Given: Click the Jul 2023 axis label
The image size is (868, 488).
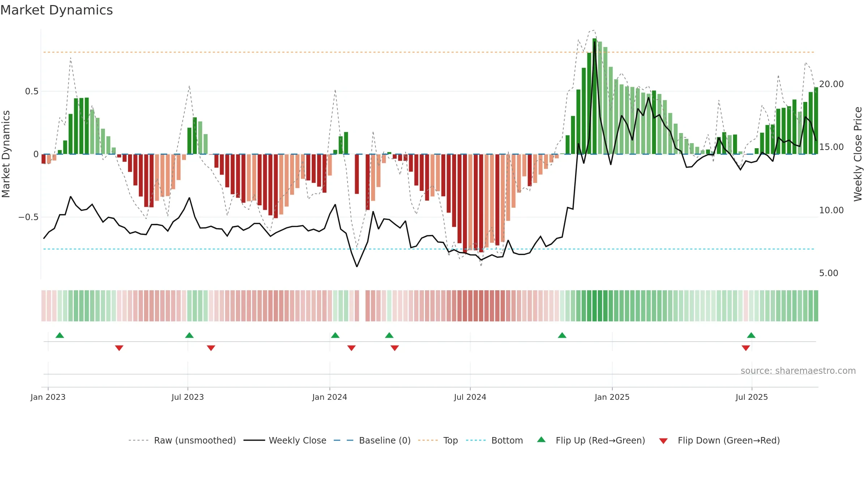Looking at the screenshot, I should (x=188, y=397).
